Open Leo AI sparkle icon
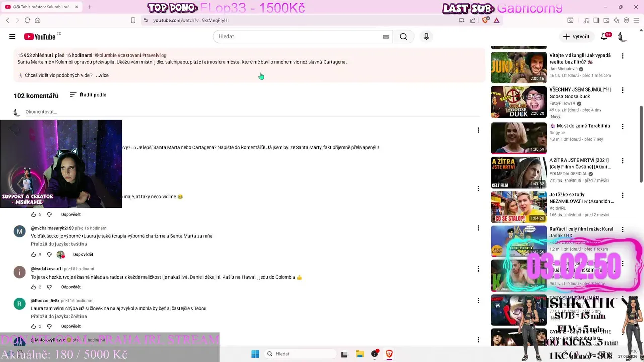 (616, 20)
